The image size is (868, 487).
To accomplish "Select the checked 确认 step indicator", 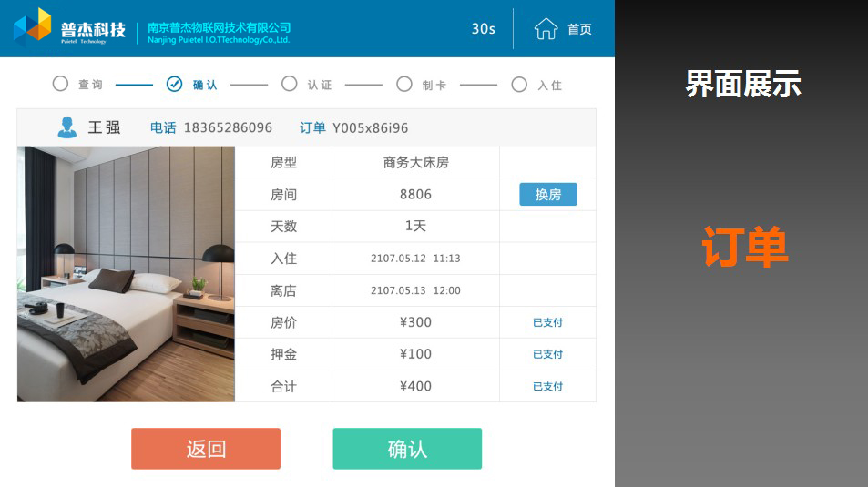I will (x=174, y=84).
